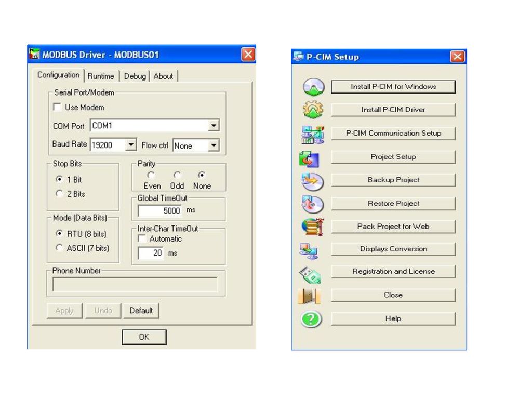Open Registration and License
The width and height of the screenshot is (532, 399).
(x=393, y=272)
